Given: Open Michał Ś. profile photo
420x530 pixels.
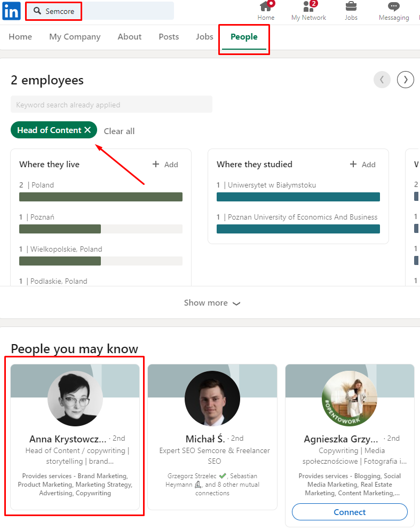Looking at the screenshot, I should [x=212, y=399].
